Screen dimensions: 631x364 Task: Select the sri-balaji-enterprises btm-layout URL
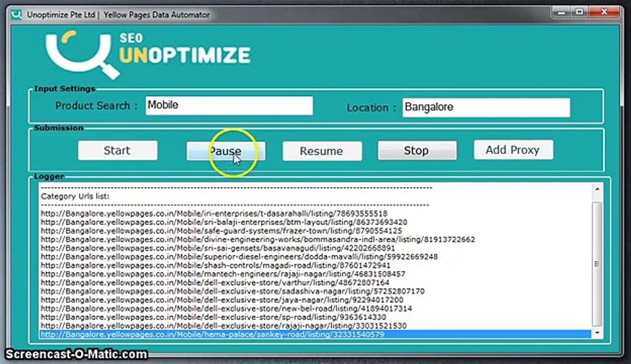pyautogui.click(x=224, y=222)
